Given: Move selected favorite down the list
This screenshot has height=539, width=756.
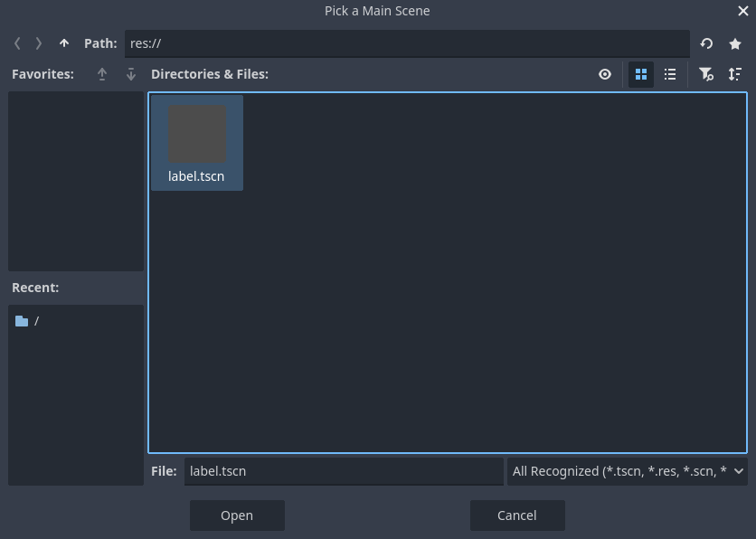Looking at the screenshot, I should [130, 74].
